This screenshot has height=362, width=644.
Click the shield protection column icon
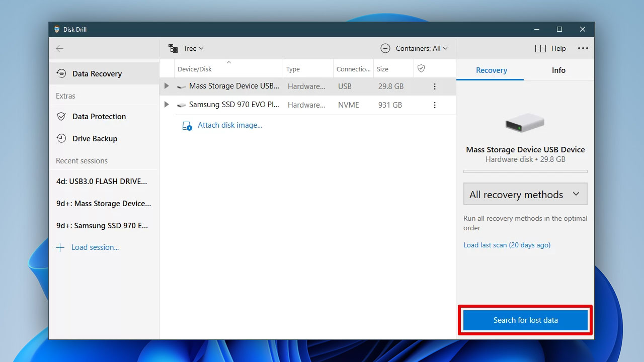[421, 69]
